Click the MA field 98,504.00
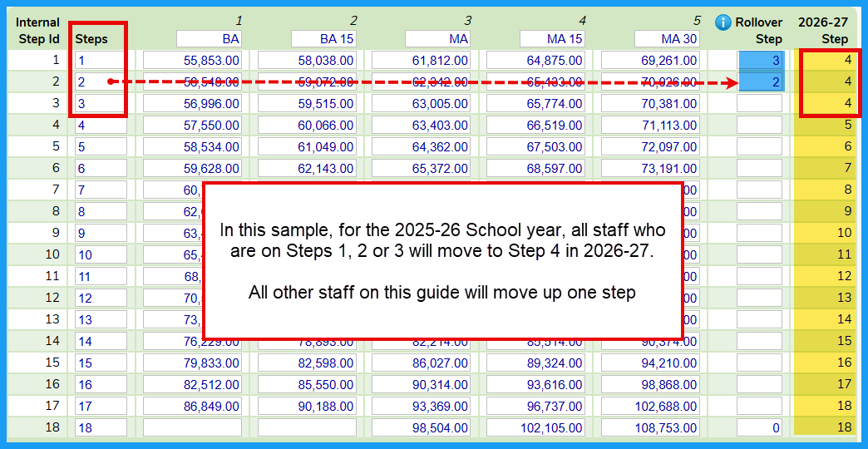 point(422,427)
